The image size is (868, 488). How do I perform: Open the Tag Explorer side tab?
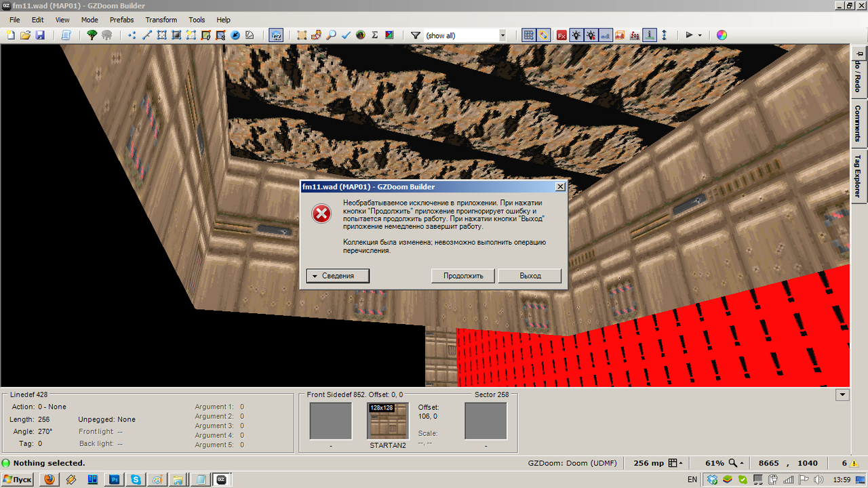tap(859, 176)
